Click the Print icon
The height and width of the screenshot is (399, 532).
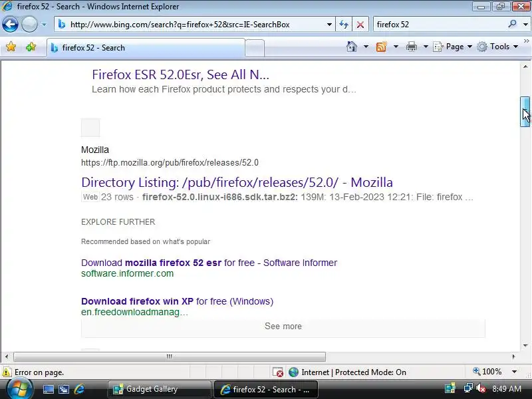click(x=411, y=47)
